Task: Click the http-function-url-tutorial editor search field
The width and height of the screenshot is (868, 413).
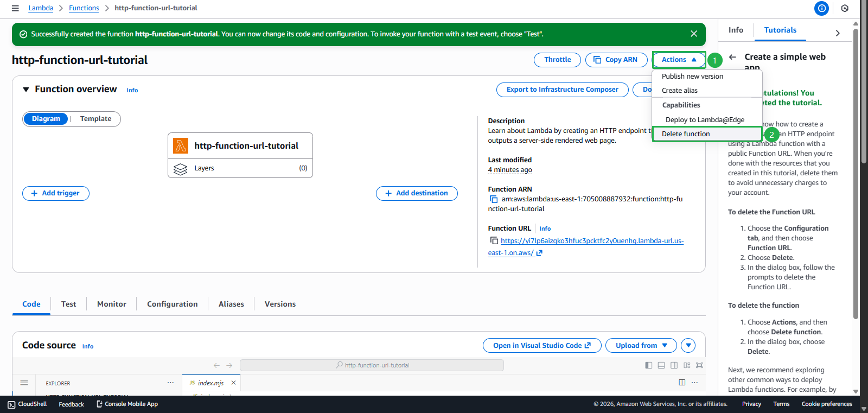Action: [x=372, y=365]
